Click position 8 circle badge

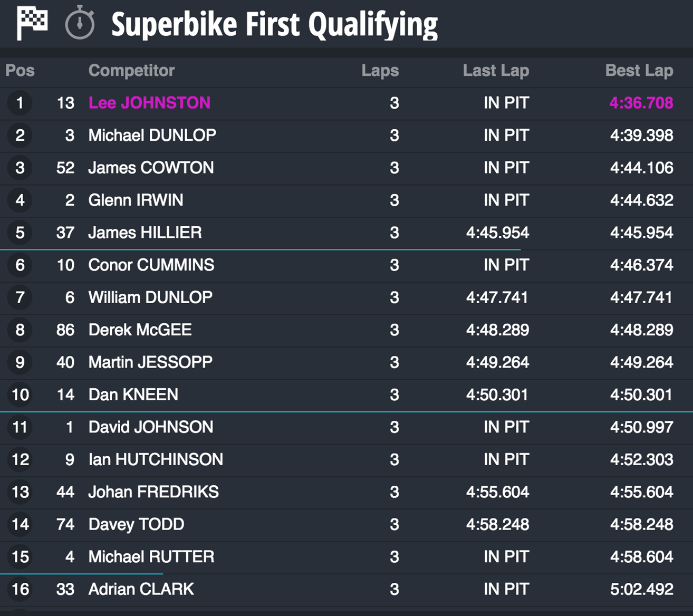20,330
